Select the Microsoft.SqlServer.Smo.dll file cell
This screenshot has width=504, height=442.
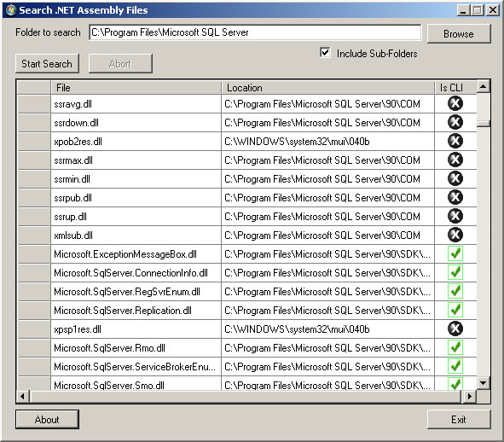136,383
